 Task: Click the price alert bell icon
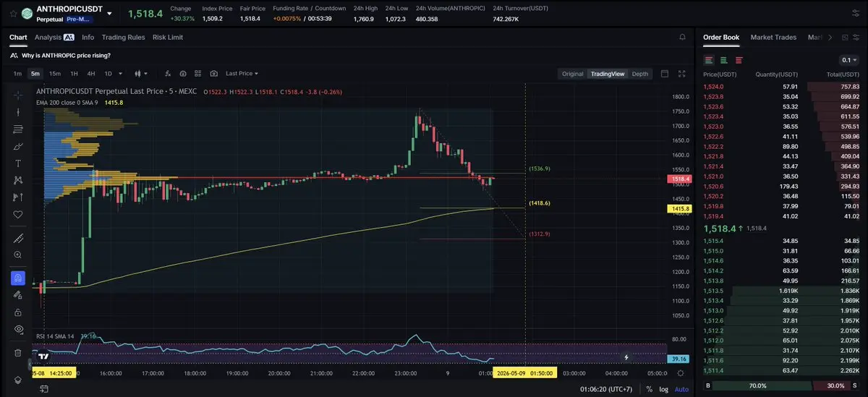point(683,37)
